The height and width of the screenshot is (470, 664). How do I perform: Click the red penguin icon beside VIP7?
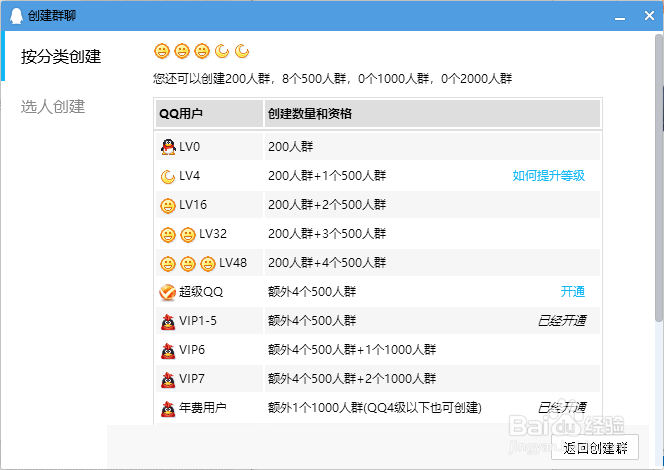[168, 380]
